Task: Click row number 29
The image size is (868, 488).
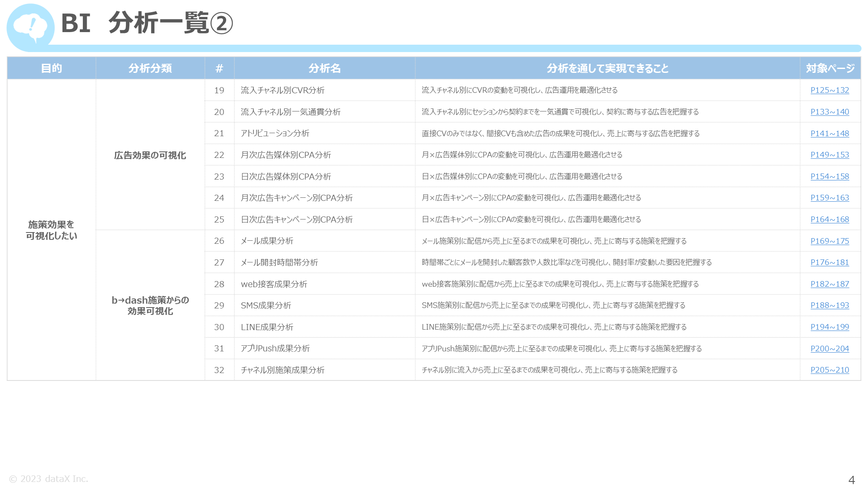Action: 219,305
